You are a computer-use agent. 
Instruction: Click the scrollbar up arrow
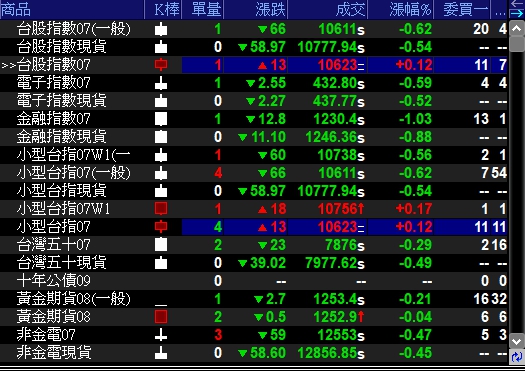(x=517, y=28)
